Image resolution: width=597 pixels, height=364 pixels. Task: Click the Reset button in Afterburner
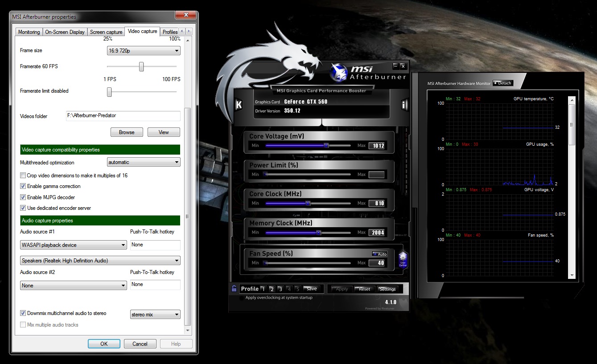tap(365, 289)
